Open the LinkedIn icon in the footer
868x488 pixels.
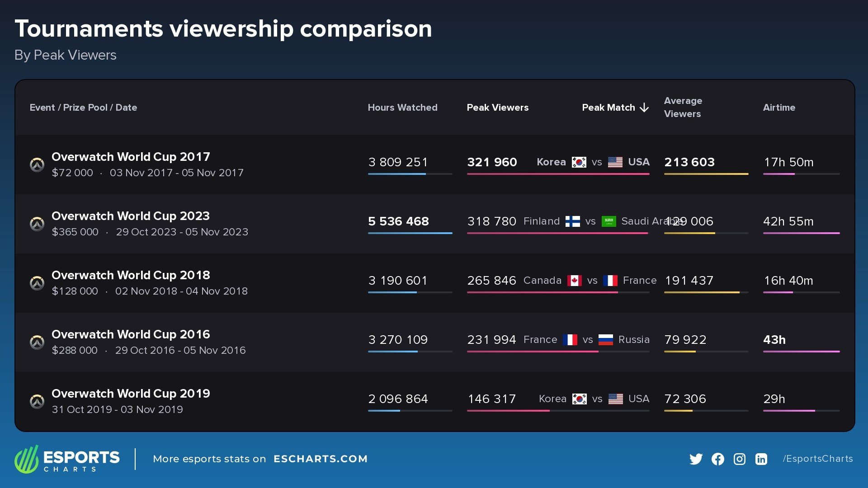761,459
